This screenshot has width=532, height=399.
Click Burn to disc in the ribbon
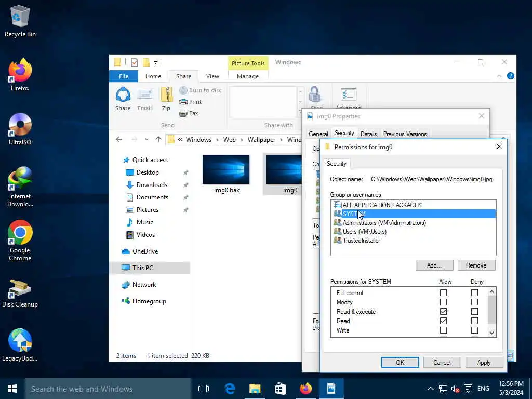[200, 90]
